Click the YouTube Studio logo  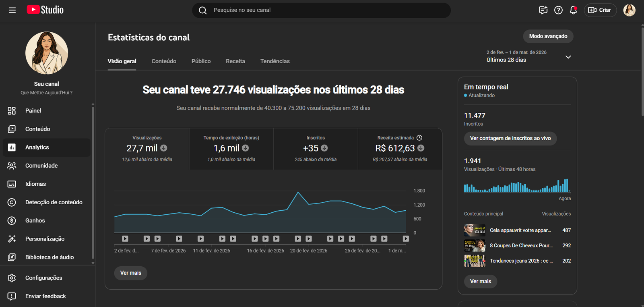(x=45, y=10)
